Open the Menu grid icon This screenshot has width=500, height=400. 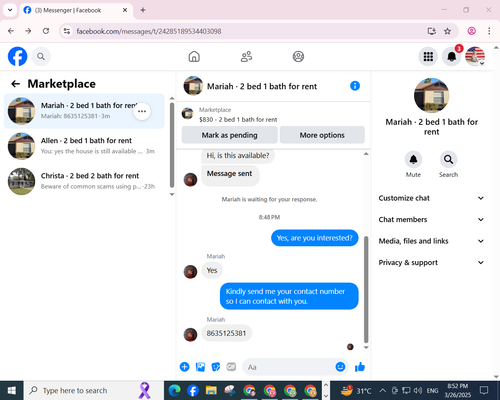coord(428,57)
